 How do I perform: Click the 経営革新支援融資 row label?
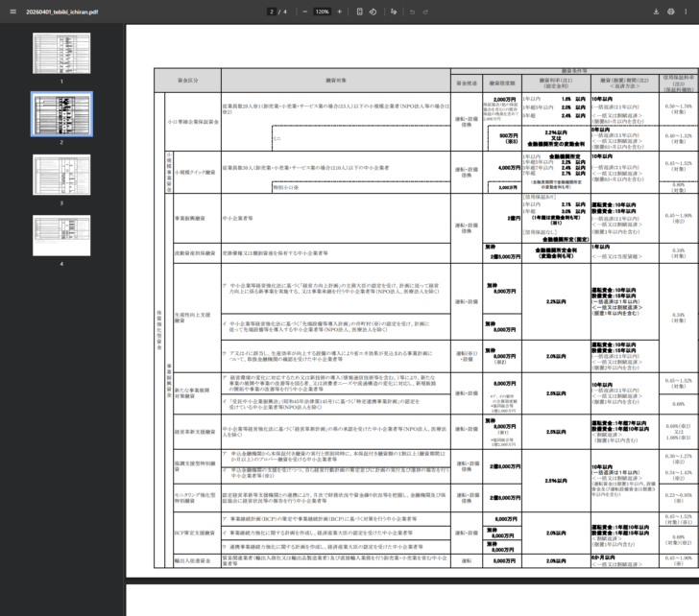[195, 432]
